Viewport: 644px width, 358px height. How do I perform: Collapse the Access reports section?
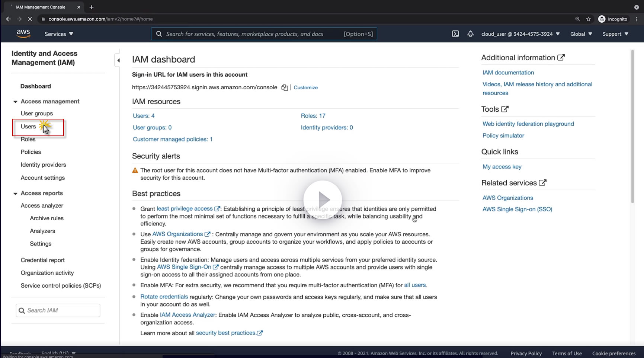pyautogui.click(x=15, y=194)
